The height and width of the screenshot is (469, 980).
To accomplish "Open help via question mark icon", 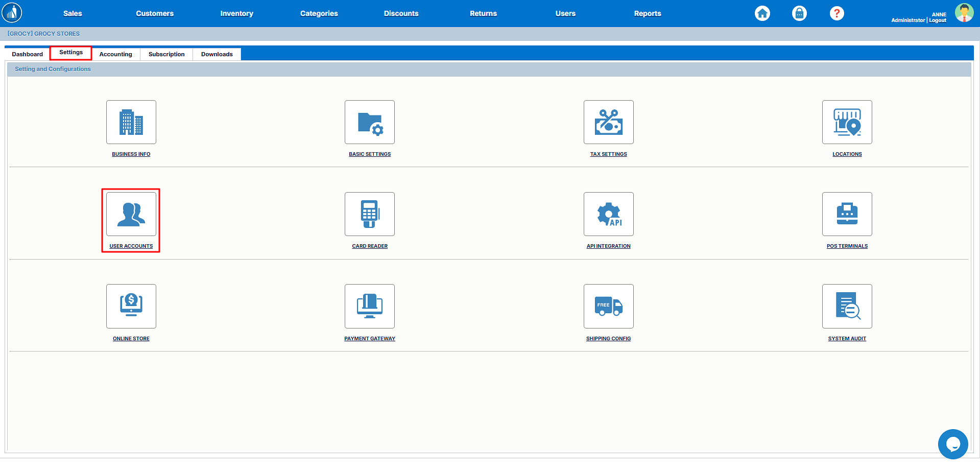I will tap(836, 13).
